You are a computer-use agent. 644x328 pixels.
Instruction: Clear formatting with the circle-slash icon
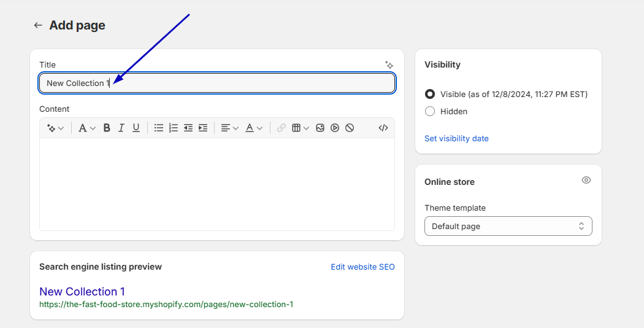tap(350, 128)
